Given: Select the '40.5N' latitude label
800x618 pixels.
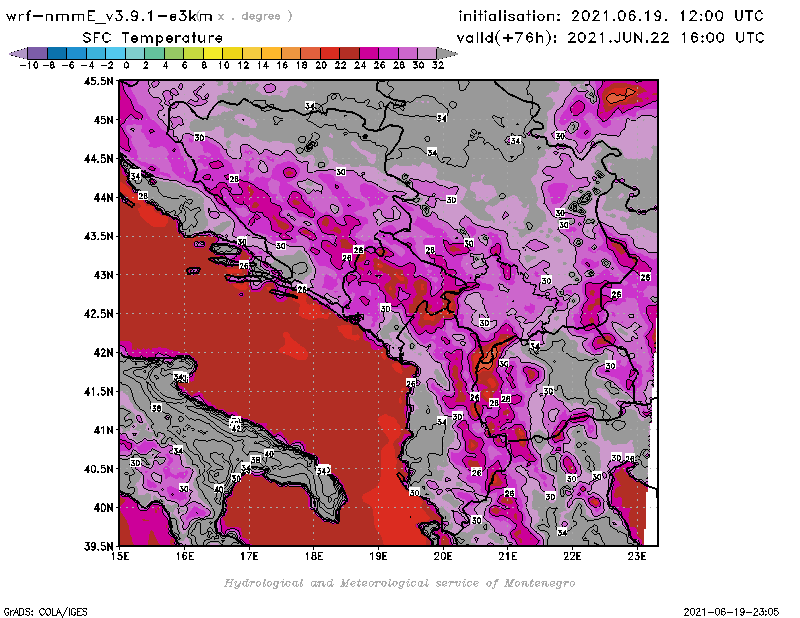Looking at the screenshot, I should [98, 469].
